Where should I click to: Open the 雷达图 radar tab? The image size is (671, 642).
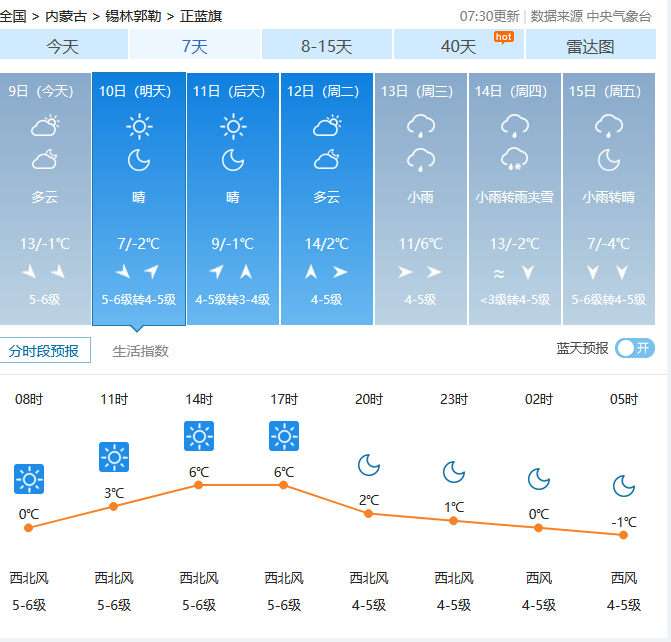tap(591, 45)
